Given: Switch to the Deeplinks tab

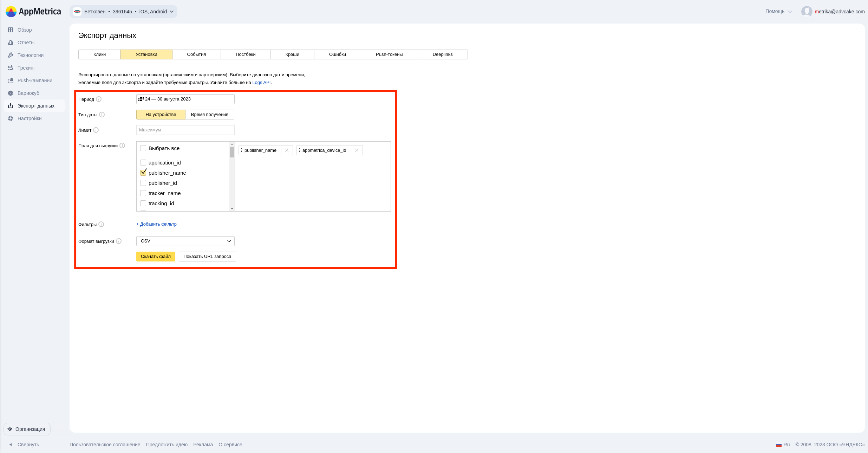Looking at the screenshot, I should [443, 54].
